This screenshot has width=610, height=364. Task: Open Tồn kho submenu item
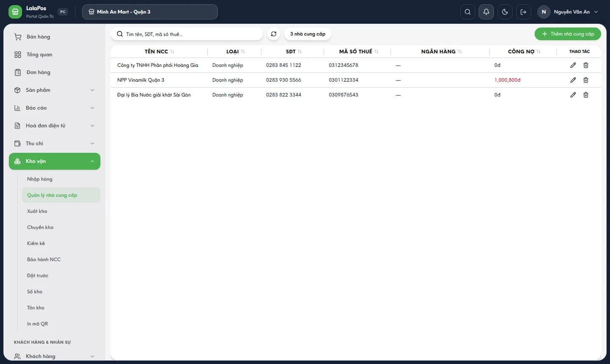61,308
